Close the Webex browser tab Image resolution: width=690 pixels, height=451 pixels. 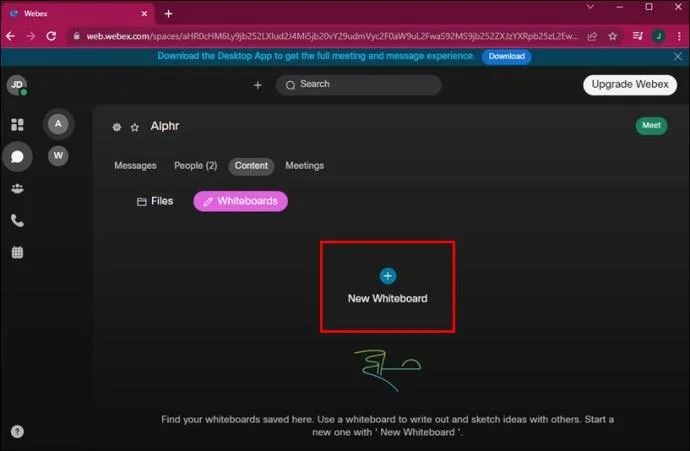pyautogui.click(x=144, y=14)
